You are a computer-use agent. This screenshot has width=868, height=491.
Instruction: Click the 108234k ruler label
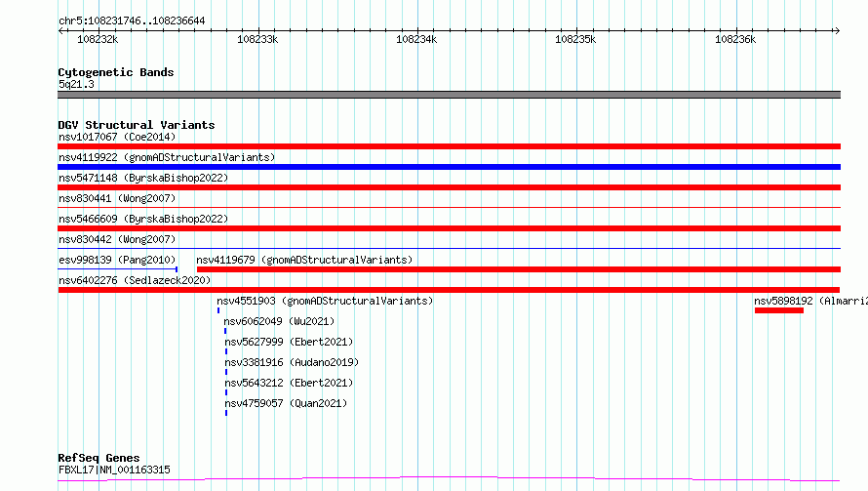click(x=416, y=39)
